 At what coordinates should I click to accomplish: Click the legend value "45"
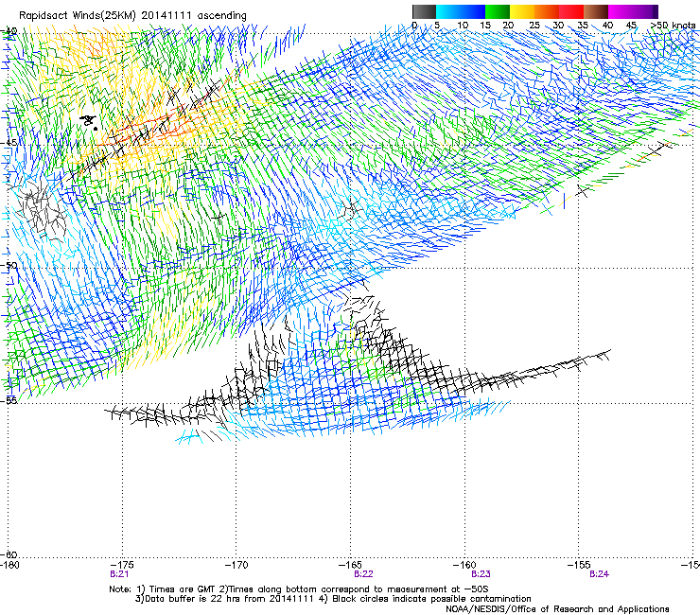pyautogui.click(x=631, y=26)
